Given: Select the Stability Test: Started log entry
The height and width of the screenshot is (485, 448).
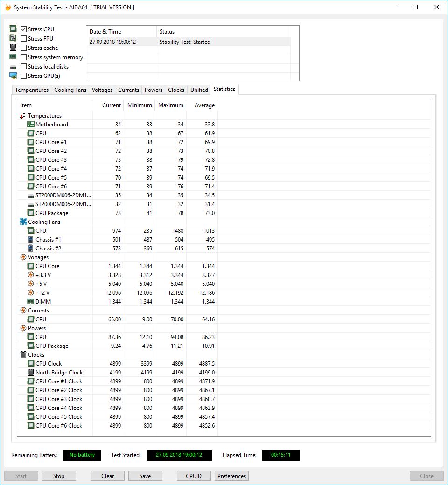Looking at the screenshot, I should (189, 42).
